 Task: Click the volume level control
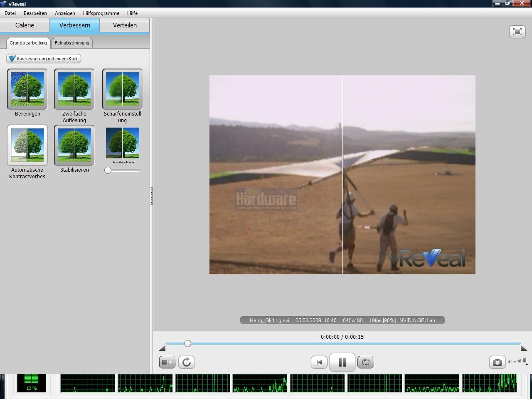click(x=518, y=361)
